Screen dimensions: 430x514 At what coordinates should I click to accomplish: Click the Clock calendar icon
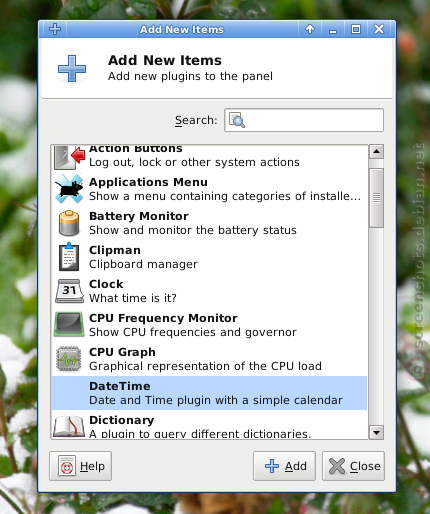(x=69, y=291)
